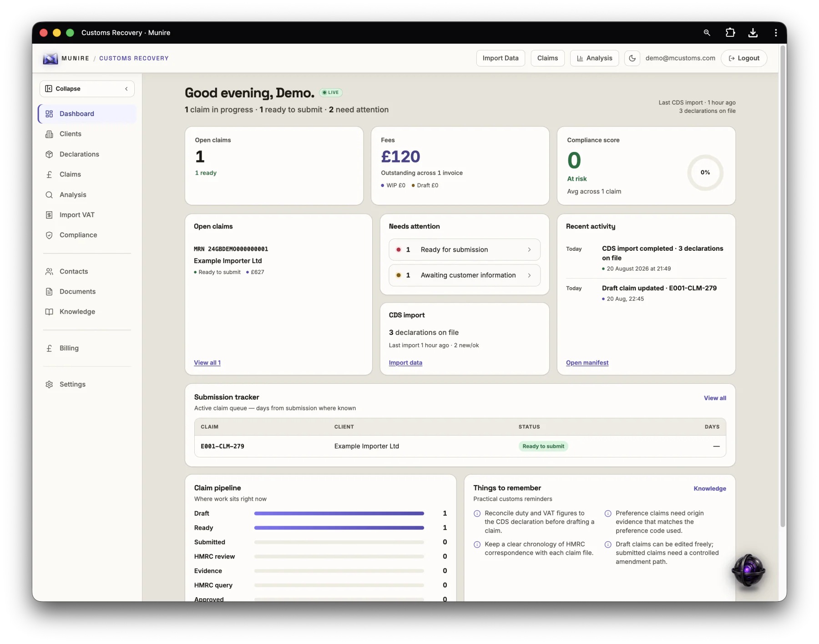Open Contacts people icon
The image size is (819, 644).
(x=49, y=271)
